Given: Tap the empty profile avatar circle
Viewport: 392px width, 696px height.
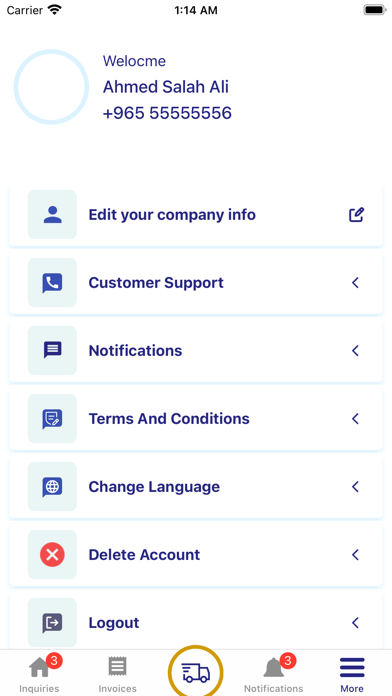Looking at the screenshot, I should point(51,87).
